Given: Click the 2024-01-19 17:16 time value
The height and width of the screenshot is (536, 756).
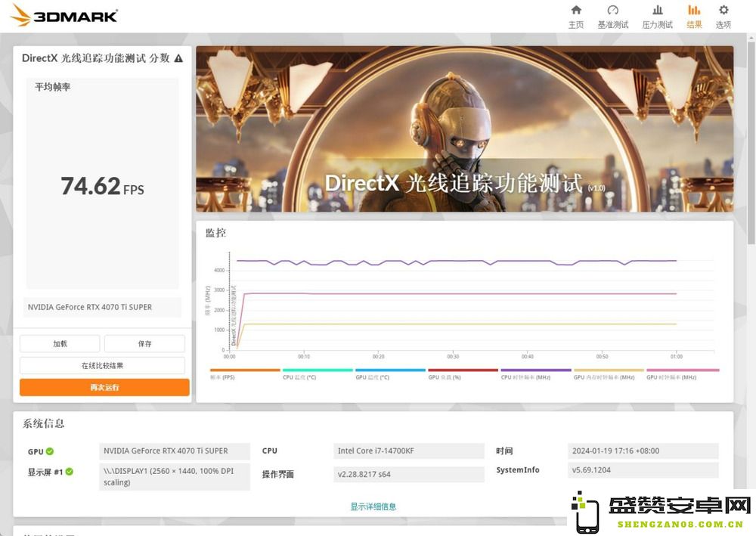Looking at the screenshot, I should click(643, 451).
